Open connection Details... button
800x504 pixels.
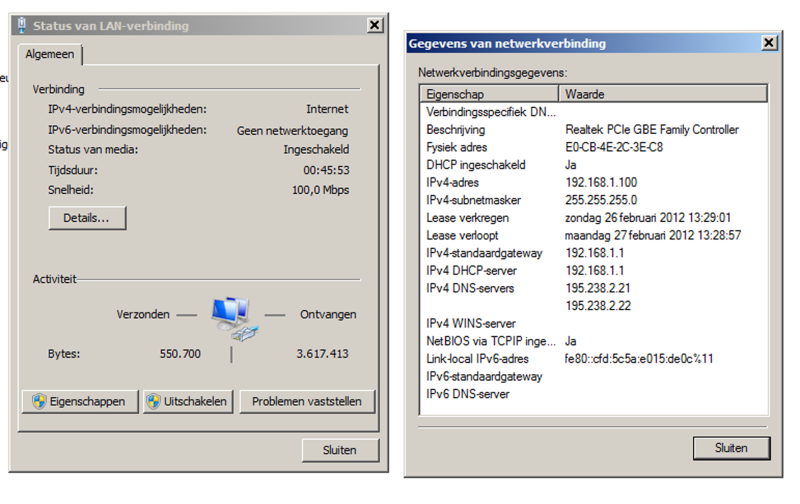[87, 218]
